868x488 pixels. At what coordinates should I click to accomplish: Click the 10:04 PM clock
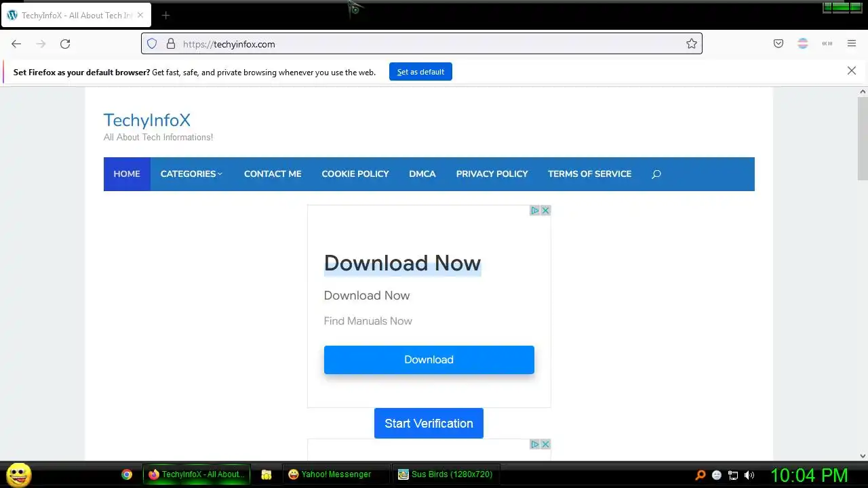click(809, 475)
